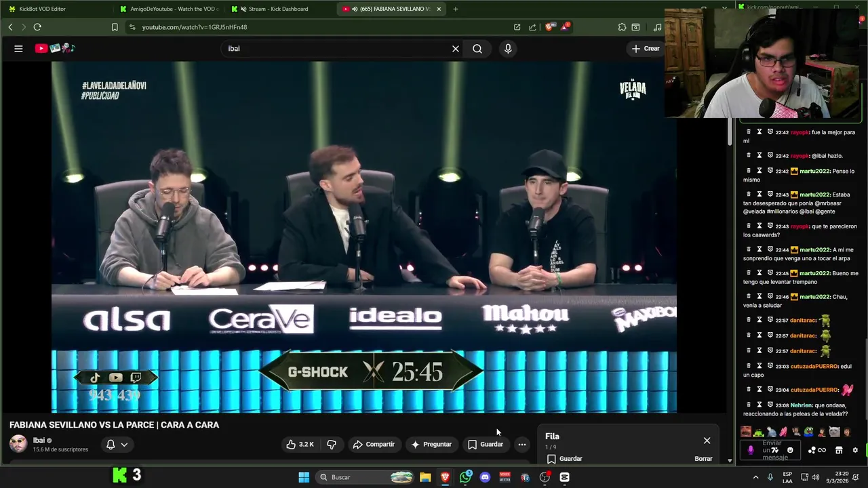Open the emoji smiley picker in chat
This screenshot has height=488, width=868.
(x=790, y=450)
